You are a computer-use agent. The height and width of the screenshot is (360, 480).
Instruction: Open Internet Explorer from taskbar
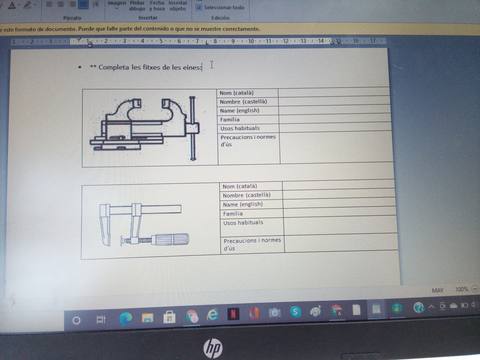pyautogui.click(x=213, y=314)
